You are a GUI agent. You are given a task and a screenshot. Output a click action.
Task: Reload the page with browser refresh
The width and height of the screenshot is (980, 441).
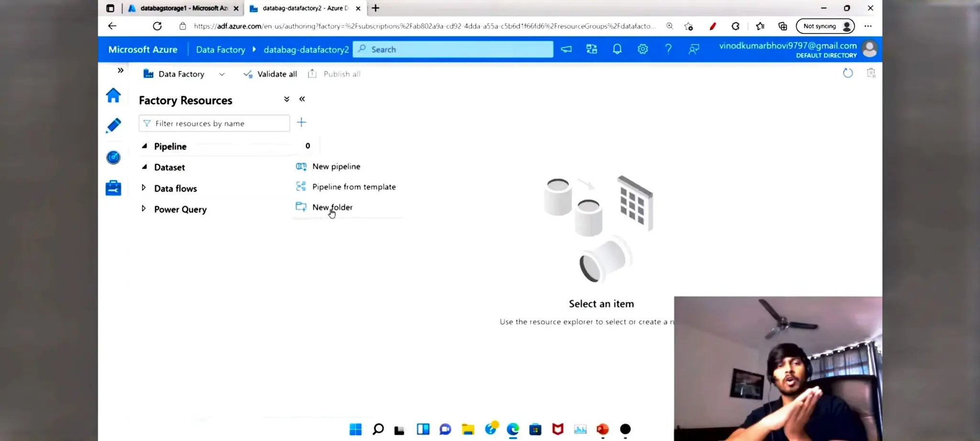tap(157, 26)
